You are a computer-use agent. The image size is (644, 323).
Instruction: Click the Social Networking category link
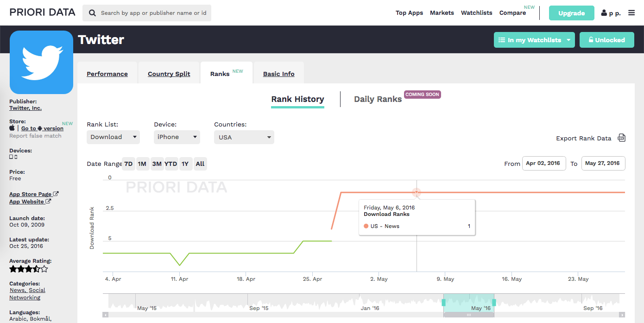tap(27, 294)
